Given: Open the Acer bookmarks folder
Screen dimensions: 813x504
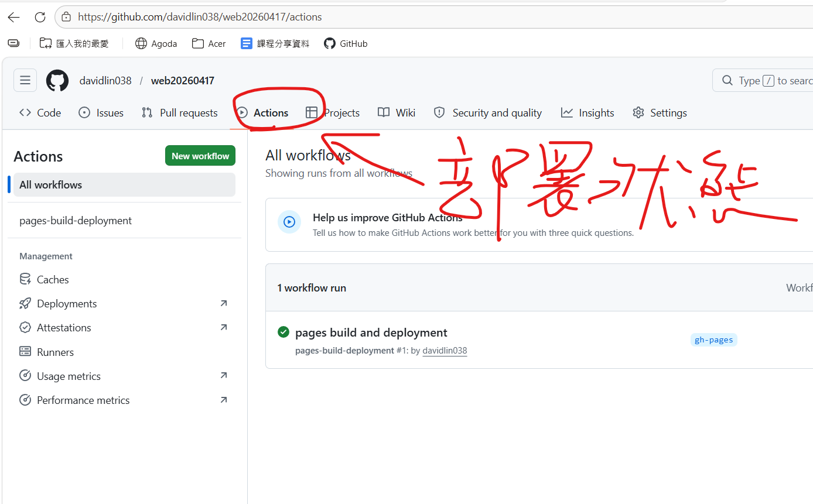Looking at the screenshot, I should 209,43.
